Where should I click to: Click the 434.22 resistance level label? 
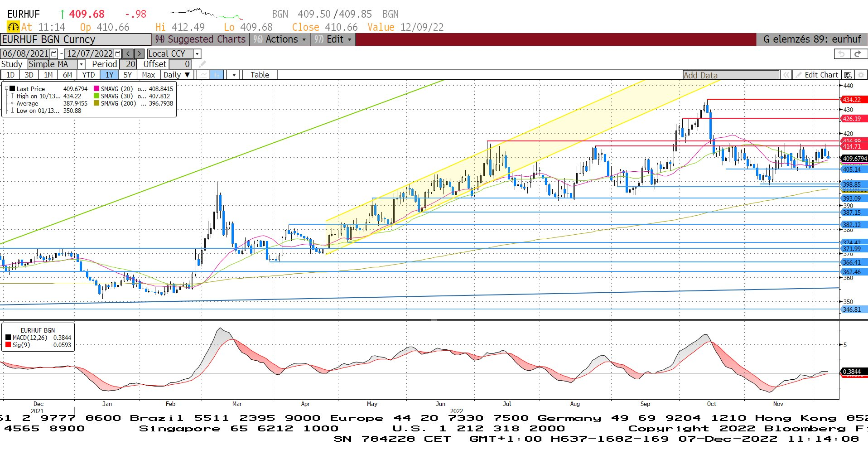pyautogui.click(x=854, y=100)
